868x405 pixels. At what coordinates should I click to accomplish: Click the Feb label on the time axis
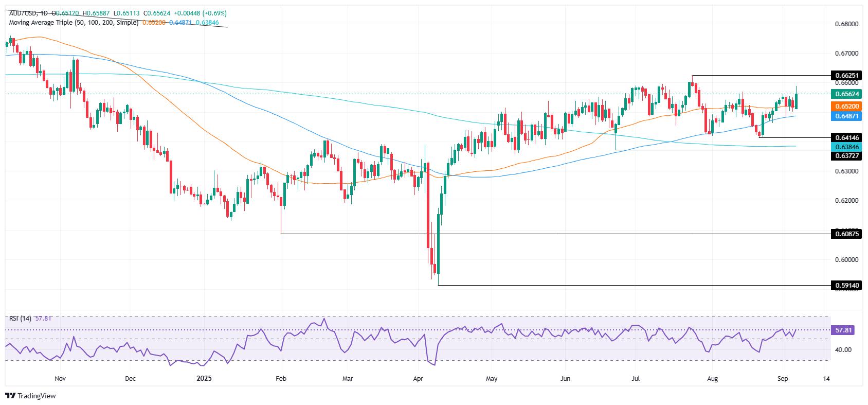[281, 379]
